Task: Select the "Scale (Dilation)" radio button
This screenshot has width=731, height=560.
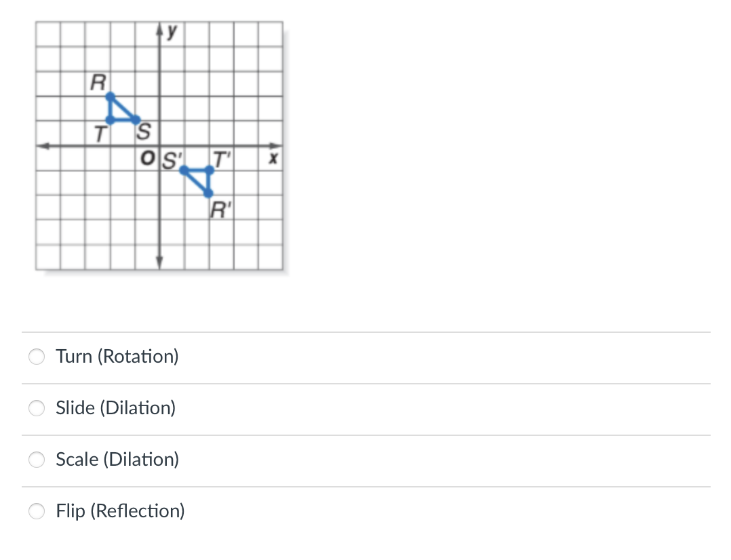Action: coord(37,460)
